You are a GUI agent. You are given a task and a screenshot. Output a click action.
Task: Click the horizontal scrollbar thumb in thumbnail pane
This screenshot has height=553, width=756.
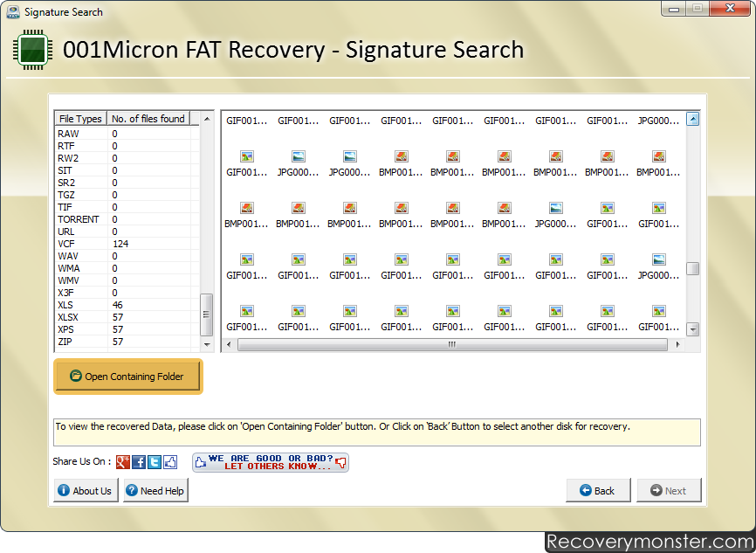452,344
